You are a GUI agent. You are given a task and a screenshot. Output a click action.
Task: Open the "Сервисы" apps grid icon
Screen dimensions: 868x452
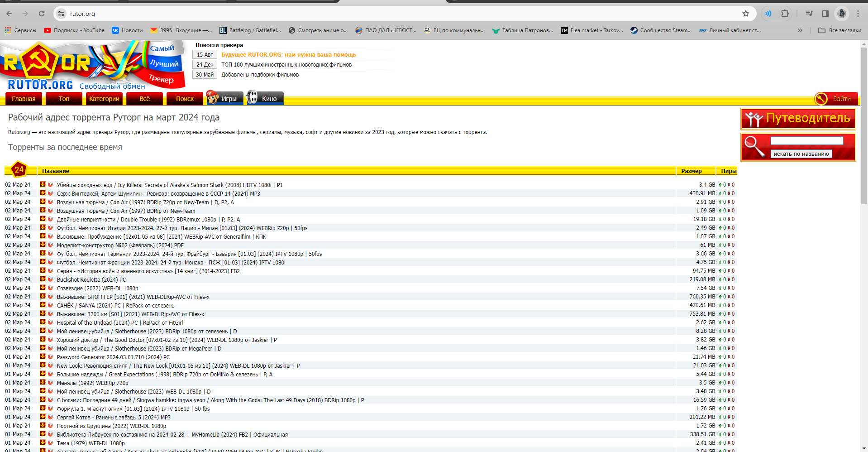pyautogui.click(x=20, y=30)
